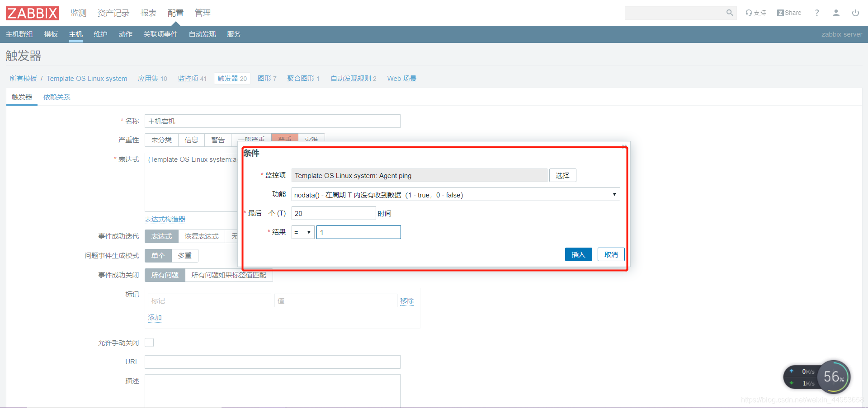
Task: Open 聚合图形 1 link
Action: click(x=303, y=79)
